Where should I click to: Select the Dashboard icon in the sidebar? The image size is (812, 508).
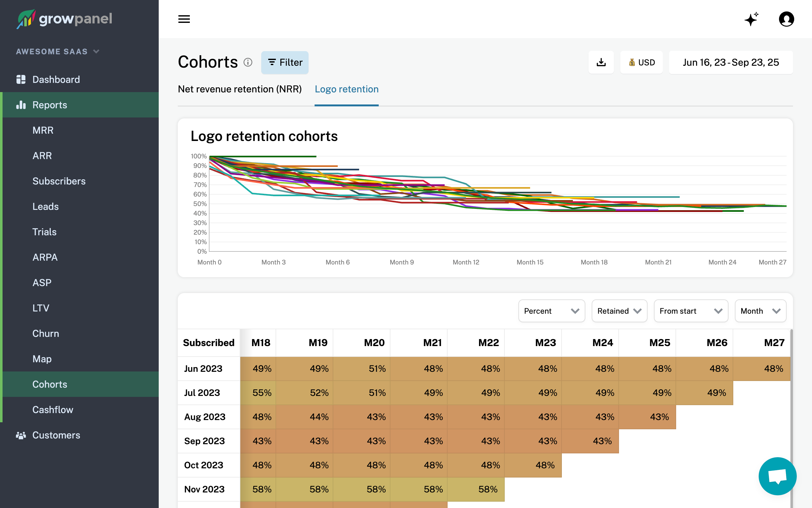pyautogui.click(x=21, y=79)
